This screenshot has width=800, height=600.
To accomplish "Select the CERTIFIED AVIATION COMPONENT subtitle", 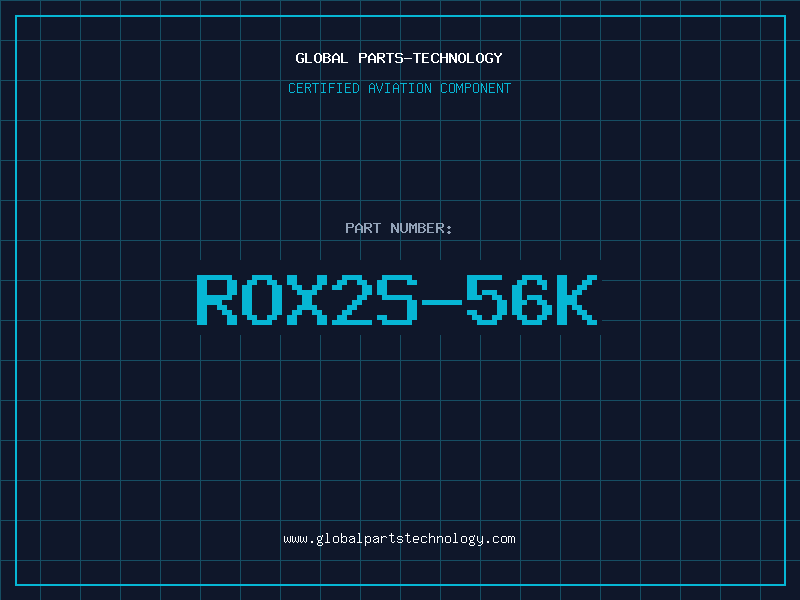I will (x=399, y=88).
